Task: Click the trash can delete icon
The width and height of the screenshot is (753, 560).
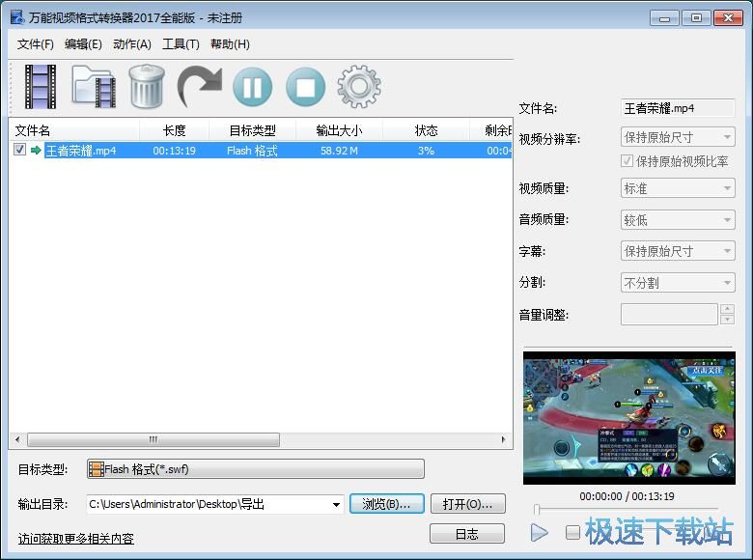Action: point(147,87)
